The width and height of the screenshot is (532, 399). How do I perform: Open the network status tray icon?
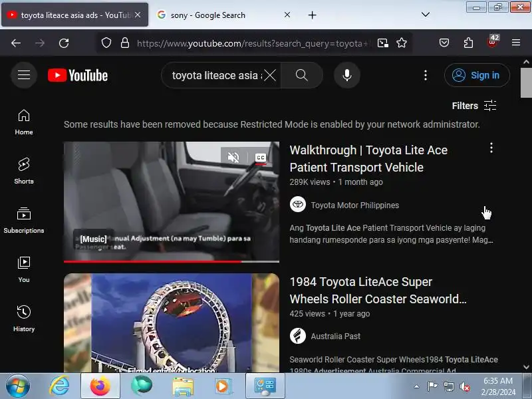click(449, 386)
